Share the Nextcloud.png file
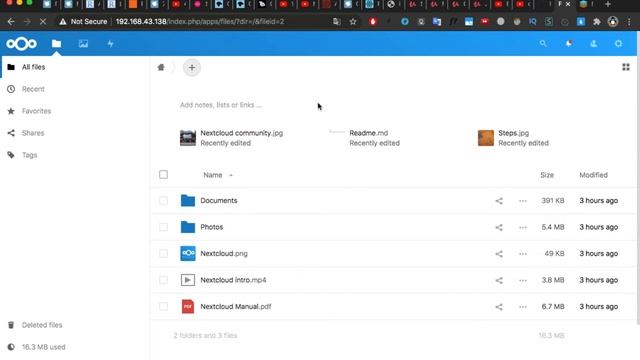This screenshot has height=360, width=640. tap(499, 254)
